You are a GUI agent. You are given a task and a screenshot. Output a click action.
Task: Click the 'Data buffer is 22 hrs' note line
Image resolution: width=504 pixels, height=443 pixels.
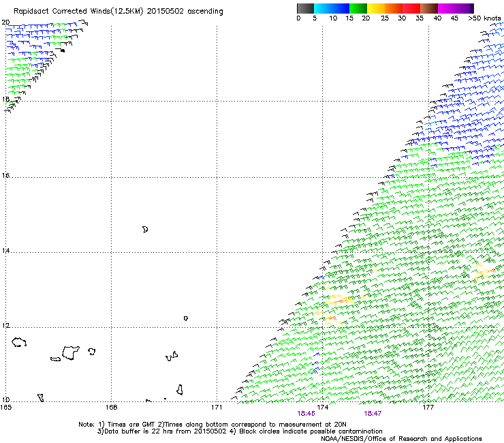240,431
